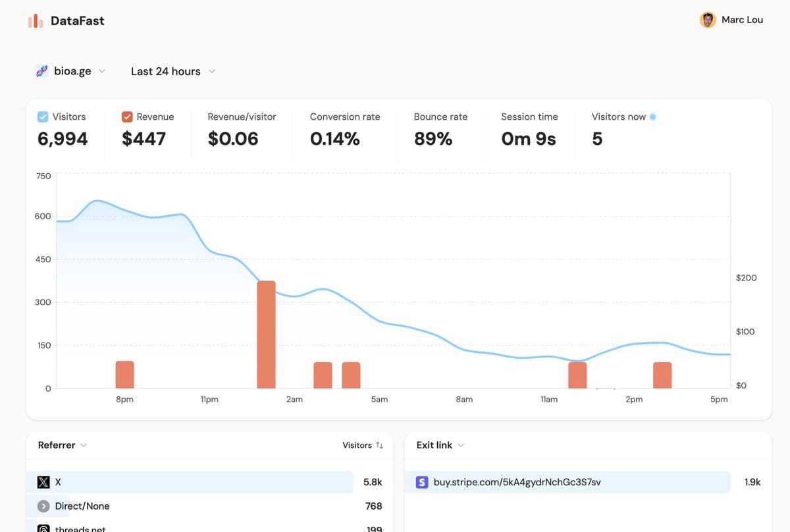Open the bioa.ge site selector dropdown
Screen dimensions: 790x532
coord(70,71)
